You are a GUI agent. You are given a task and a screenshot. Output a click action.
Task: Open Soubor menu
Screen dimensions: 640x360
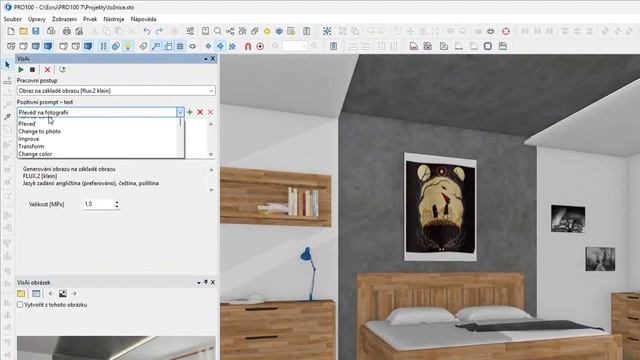(13, 19)
